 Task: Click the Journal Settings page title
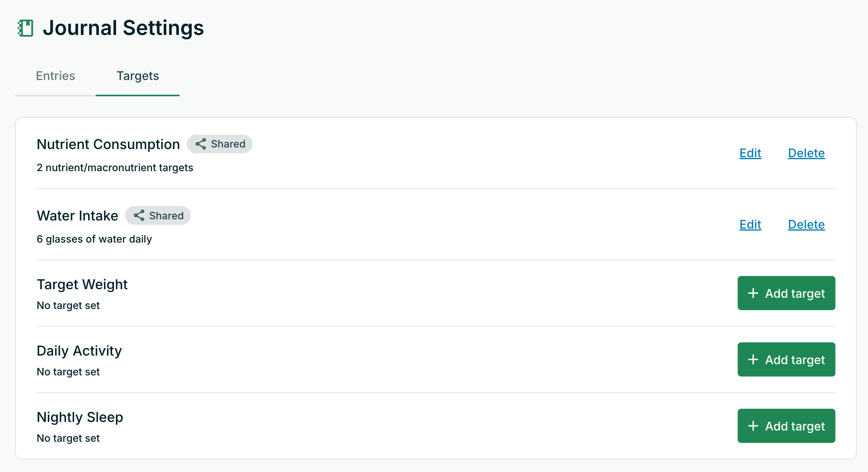[123, 28]
